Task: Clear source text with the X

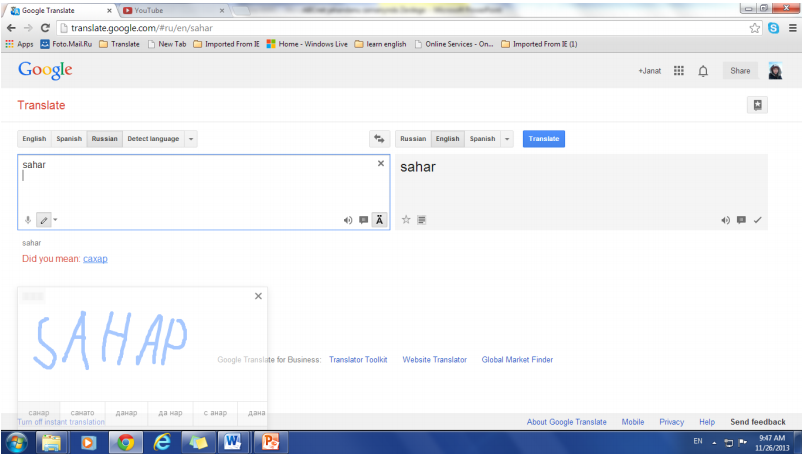Action: coord(381,163)
